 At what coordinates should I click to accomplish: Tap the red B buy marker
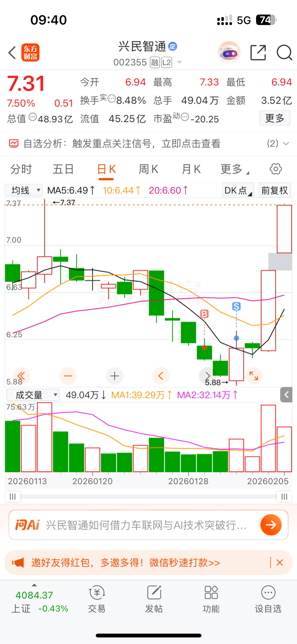pyautogui.click(x=205, y=314)
